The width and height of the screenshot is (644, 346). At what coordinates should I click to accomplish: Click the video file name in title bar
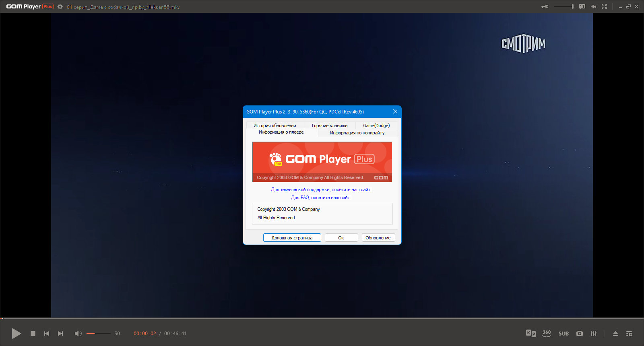[123, 7]
